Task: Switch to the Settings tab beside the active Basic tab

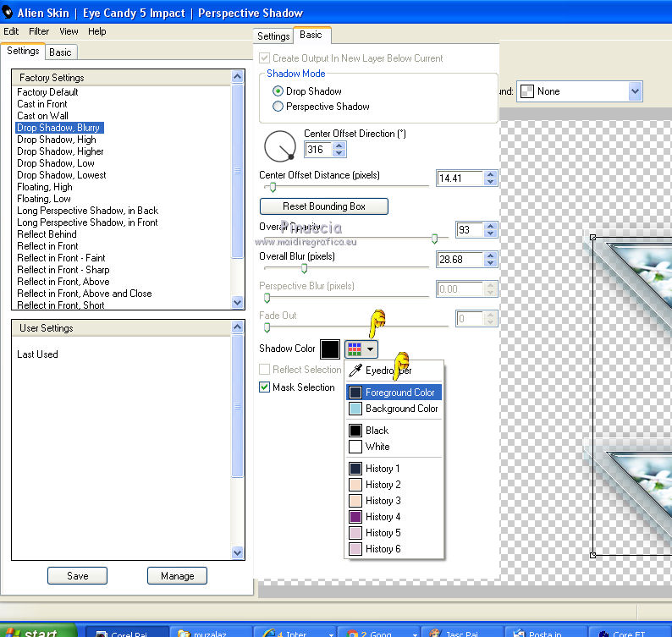Action: [x=273, y=36]
